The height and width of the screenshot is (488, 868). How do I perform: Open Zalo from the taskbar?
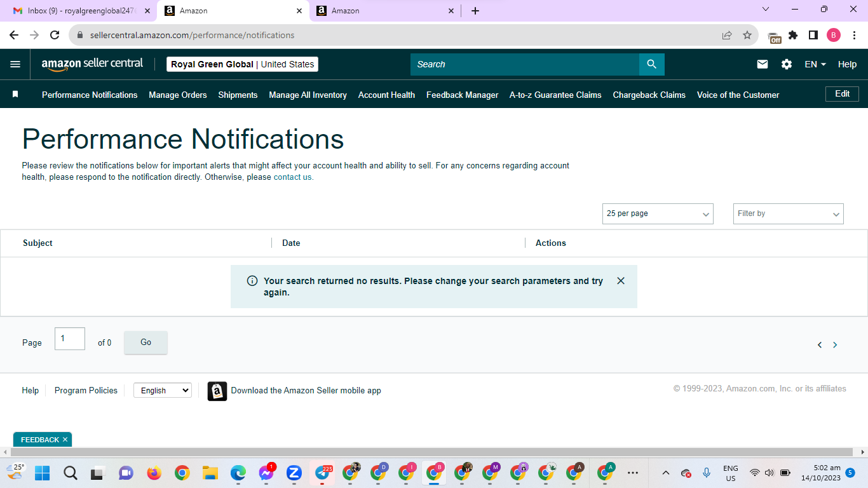294,473
